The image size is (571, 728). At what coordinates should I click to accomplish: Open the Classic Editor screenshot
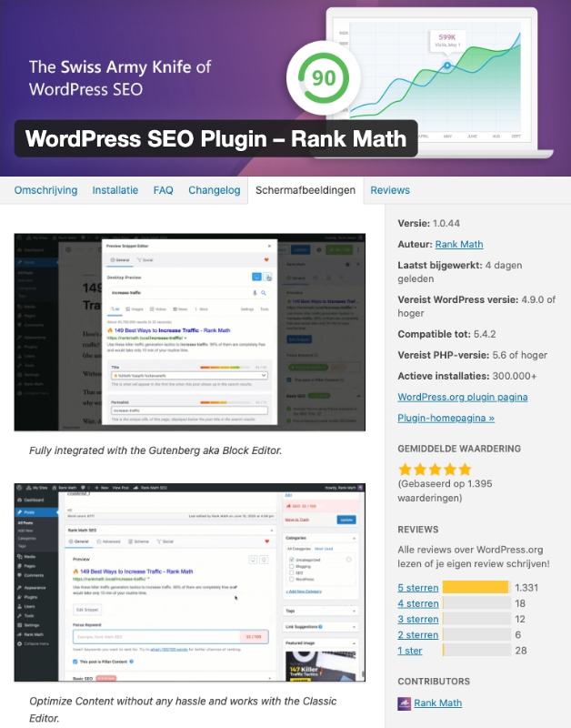190,582
